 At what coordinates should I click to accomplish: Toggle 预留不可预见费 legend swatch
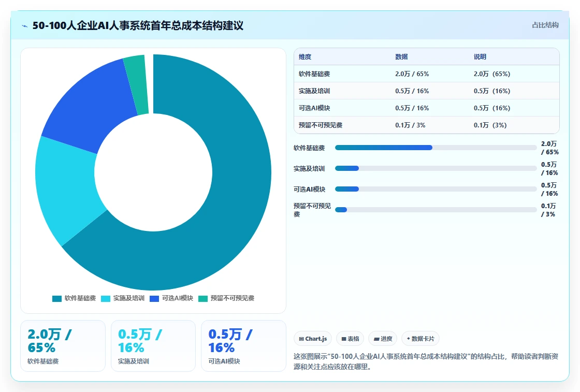(203, 298)
